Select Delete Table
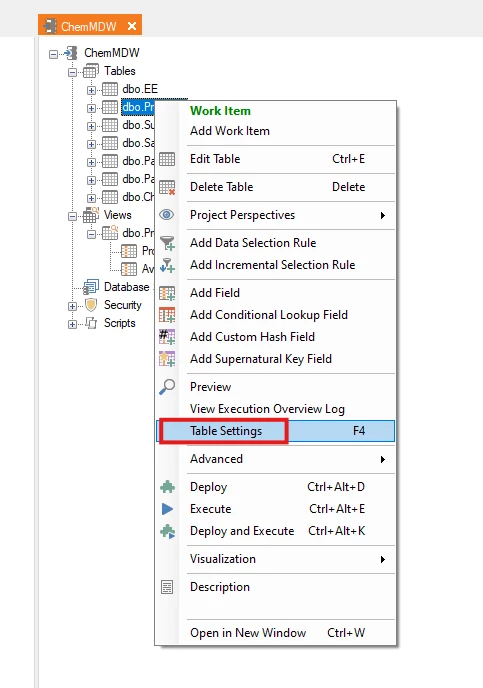 (x=275, y=187)
